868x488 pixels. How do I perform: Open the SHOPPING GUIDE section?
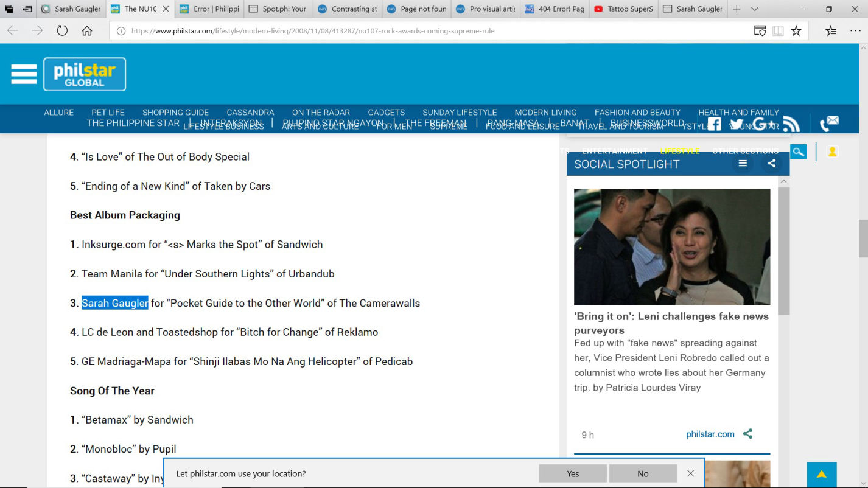click(x=175, y=113)
